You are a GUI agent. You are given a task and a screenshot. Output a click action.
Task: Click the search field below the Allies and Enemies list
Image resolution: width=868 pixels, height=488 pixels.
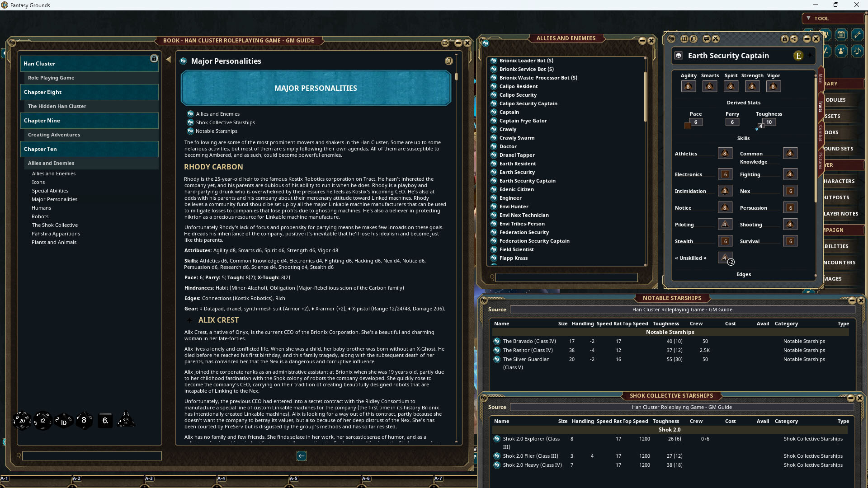pyautogui.click(x=566, y=277)
